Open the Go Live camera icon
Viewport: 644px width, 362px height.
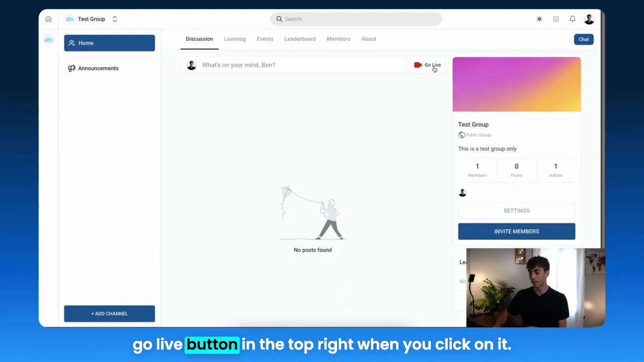pyautogui.click(x=418, y=65)
